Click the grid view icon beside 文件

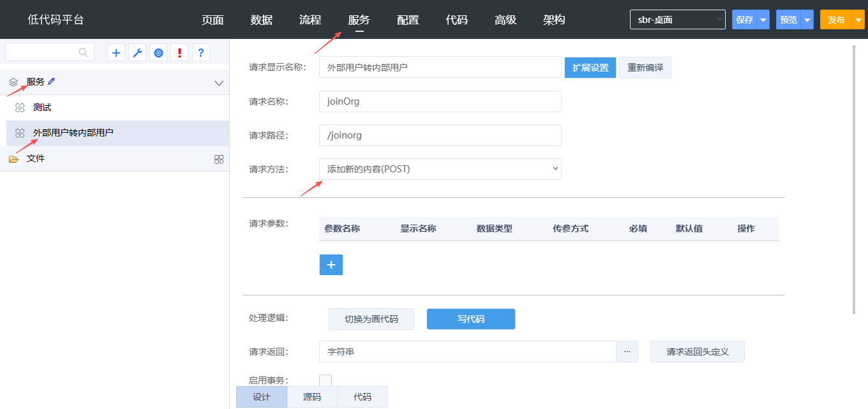[x=219, y=159]
